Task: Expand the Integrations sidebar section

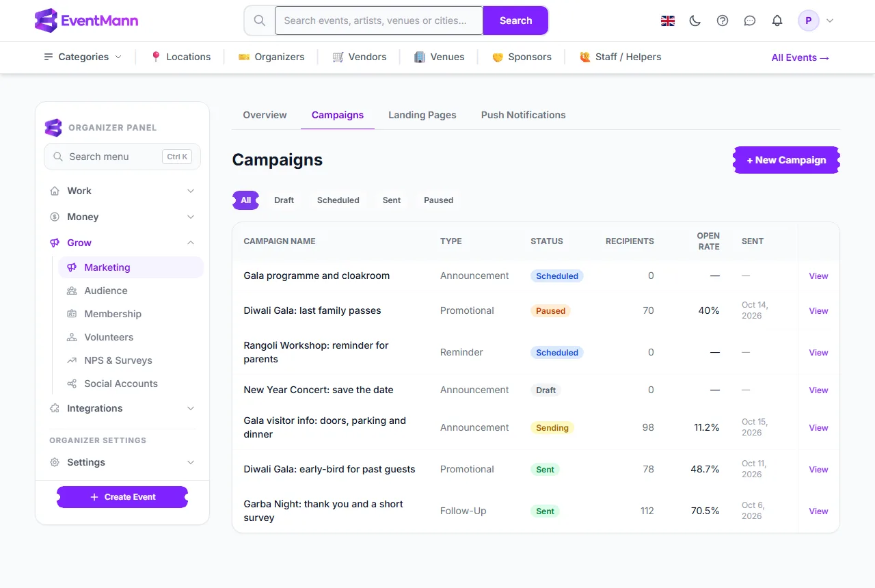Action: (122, 408)
